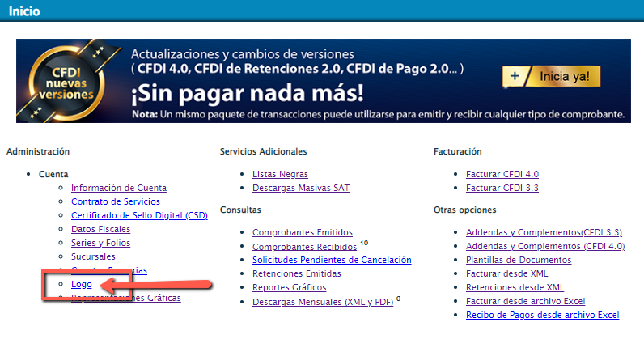View Comprobantes Emitidos
This screenshot has height=339, width=644.
[x=303, y=232]
